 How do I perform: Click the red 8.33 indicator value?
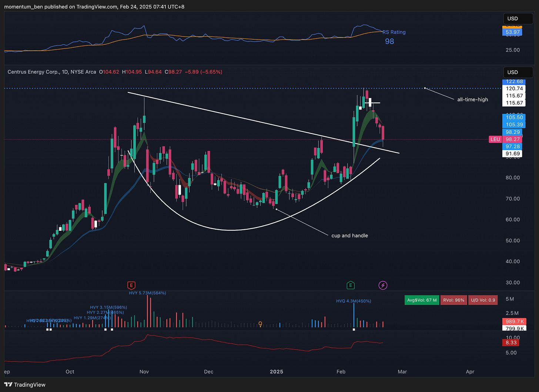[x=511, y=343]
